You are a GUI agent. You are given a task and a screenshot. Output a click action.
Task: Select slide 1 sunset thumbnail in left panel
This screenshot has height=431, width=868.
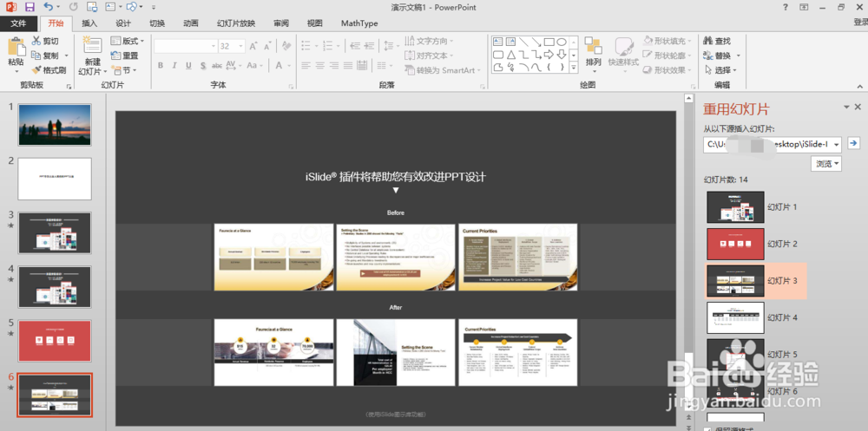[x=55, y=125]
